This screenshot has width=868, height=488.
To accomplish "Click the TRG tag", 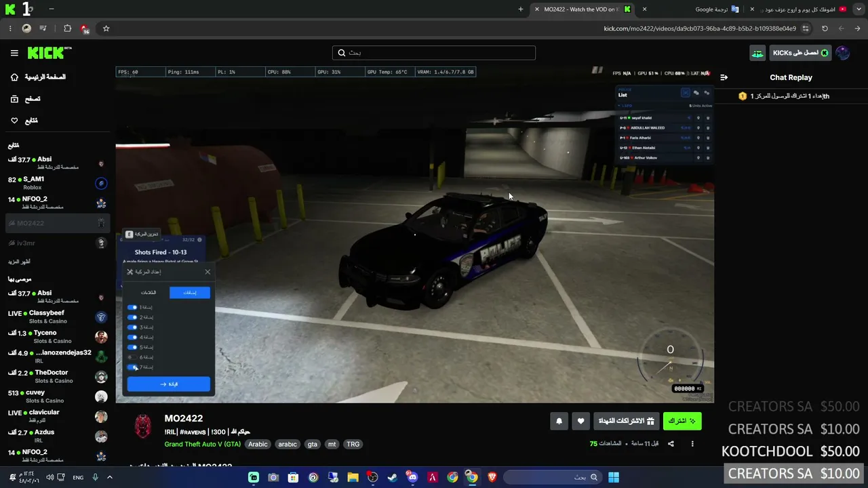I will 353,444.
